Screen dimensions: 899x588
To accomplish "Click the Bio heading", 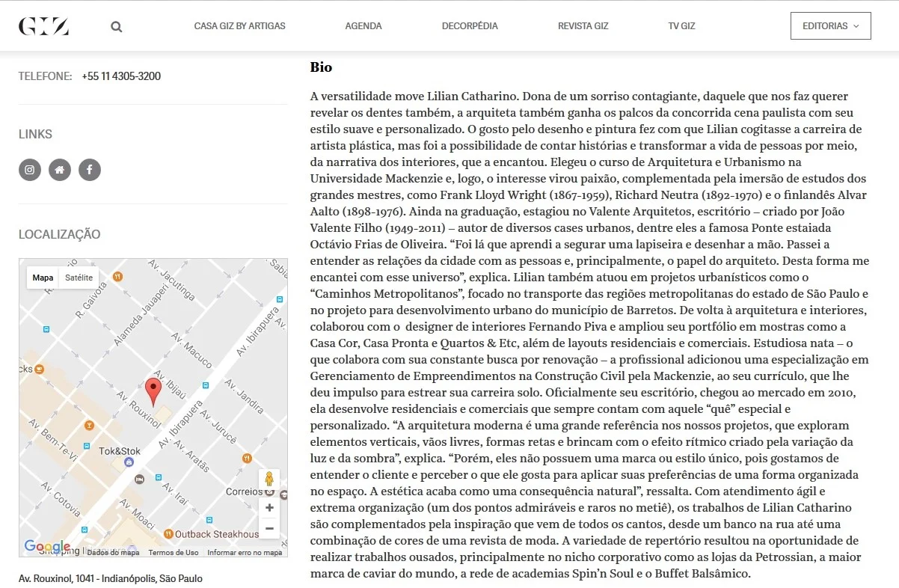I will pyautogui.click(x=321, y=67).
